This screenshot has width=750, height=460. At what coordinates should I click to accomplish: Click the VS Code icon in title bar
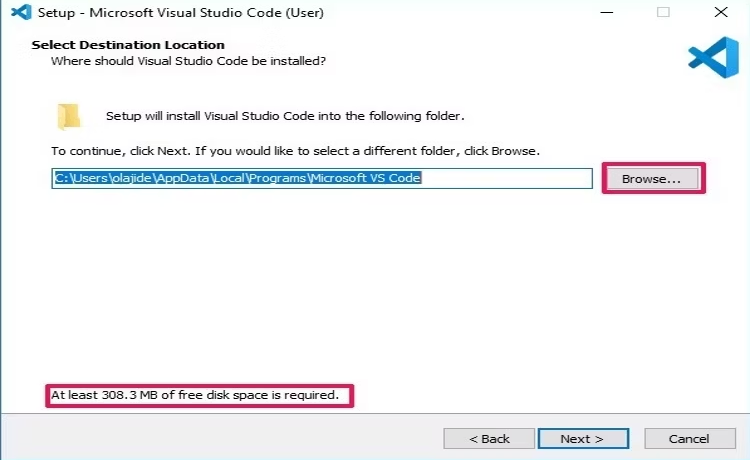tap(21, 12)
